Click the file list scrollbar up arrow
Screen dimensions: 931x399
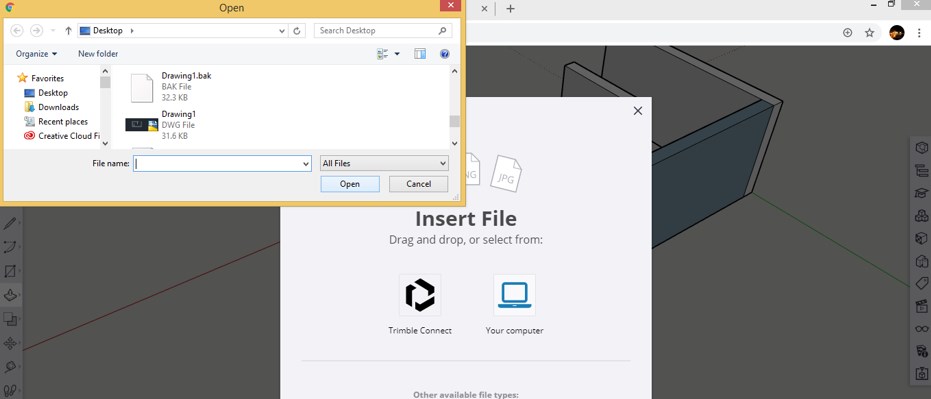tap(455, 71)
